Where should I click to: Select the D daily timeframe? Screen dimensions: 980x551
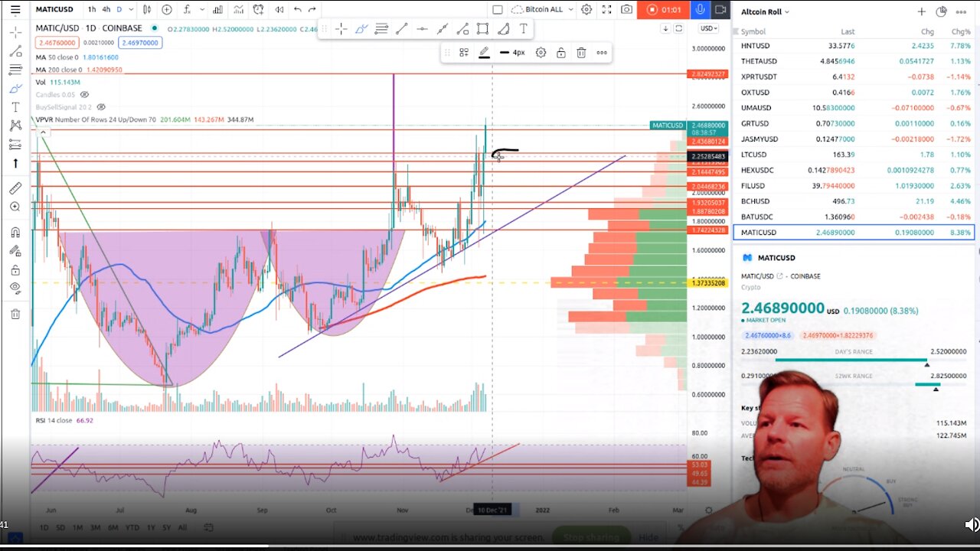(x=119, y=9)
